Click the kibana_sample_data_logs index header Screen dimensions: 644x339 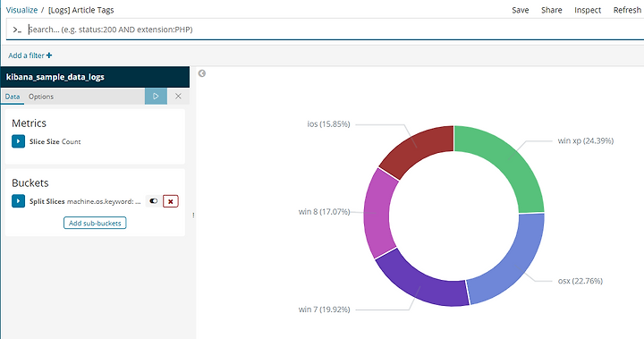pyautogui.click(x=95, y=77)
